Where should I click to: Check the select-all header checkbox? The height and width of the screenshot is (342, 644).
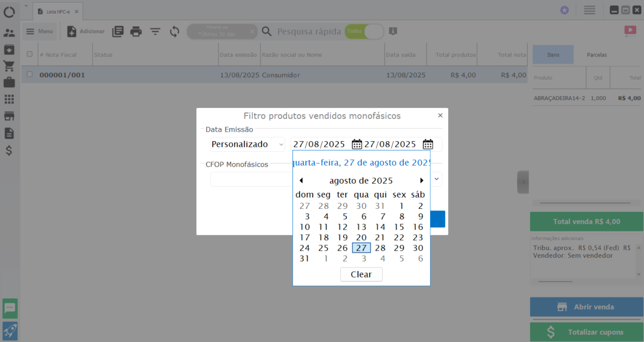(30, 54)
